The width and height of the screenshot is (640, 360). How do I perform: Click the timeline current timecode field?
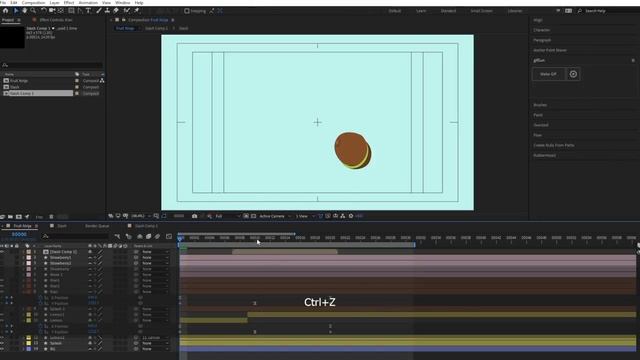[x=19, y=235]
